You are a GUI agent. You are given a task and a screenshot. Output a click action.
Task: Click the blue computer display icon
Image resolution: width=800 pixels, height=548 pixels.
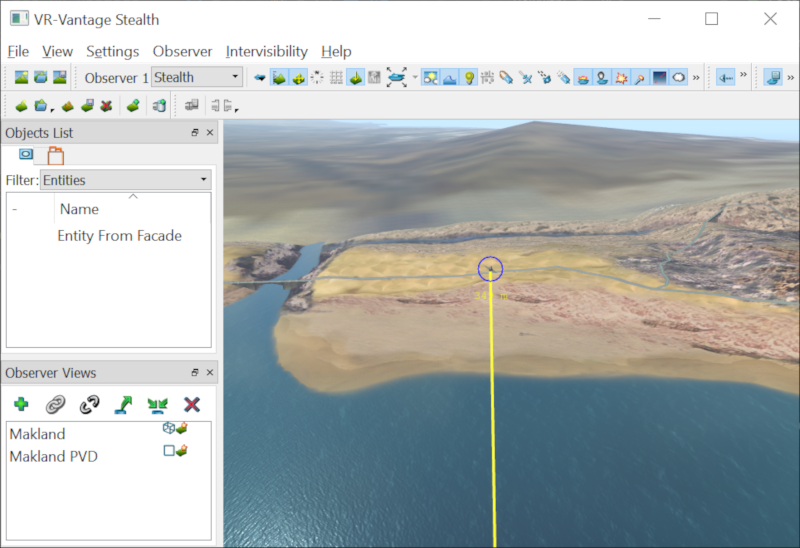coord(773,78)
